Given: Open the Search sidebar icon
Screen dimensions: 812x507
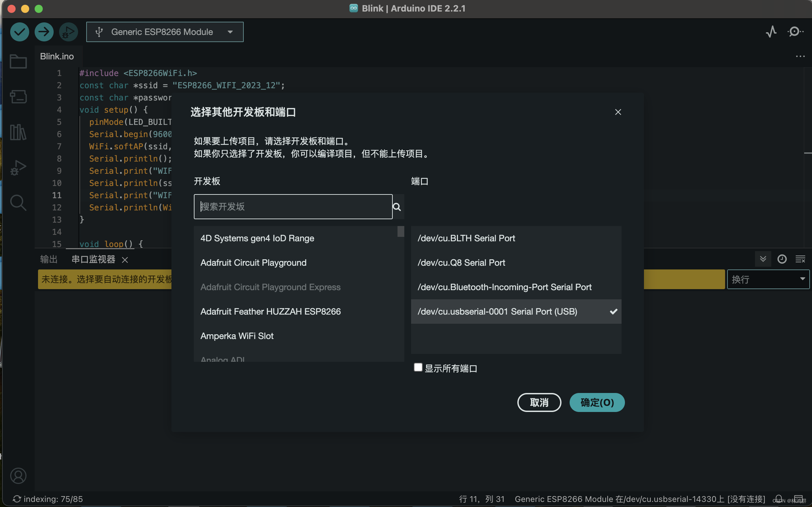Looking at the screenshot, I should click(x=18, y=203).
